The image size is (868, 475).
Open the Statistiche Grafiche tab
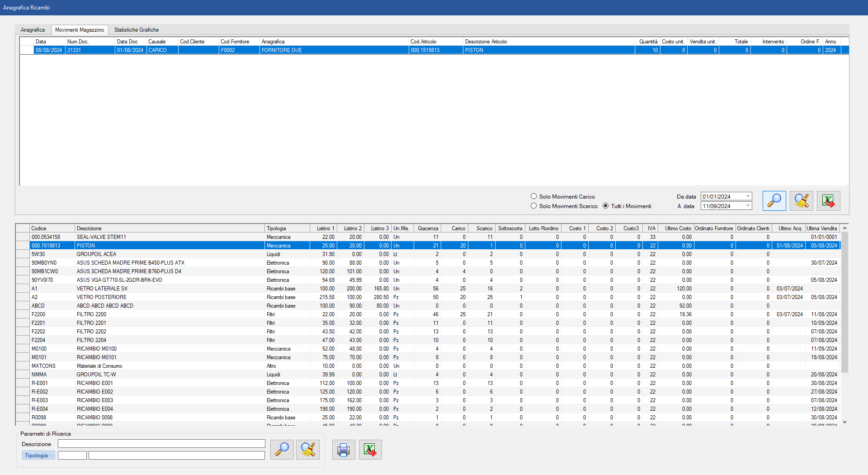coord(136,30)
